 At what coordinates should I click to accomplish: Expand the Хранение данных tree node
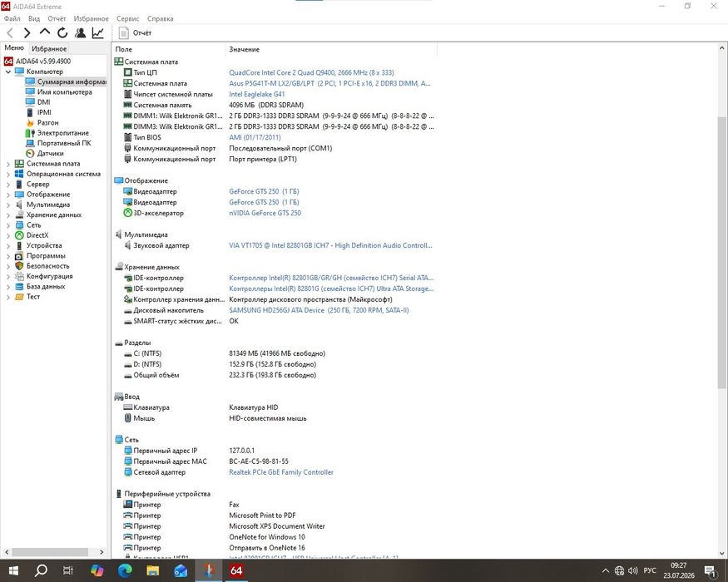pyautogui.click(x=7, y=215)
